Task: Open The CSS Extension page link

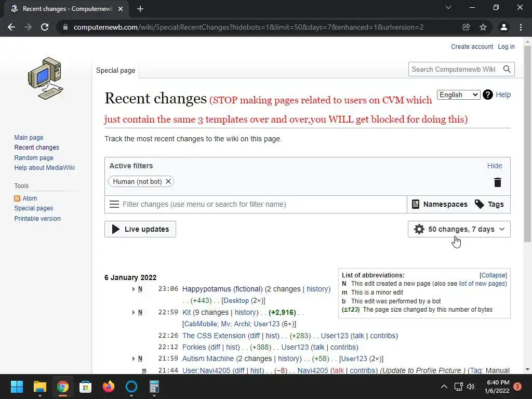Action: click(x=214, y=336)
